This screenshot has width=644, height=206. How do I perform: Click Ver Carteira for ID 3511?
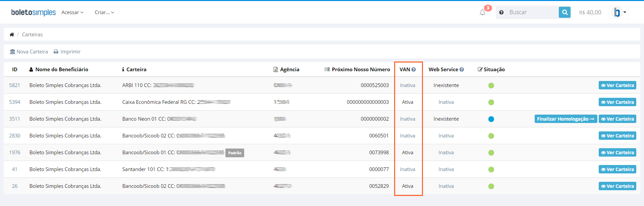point(617,119)
